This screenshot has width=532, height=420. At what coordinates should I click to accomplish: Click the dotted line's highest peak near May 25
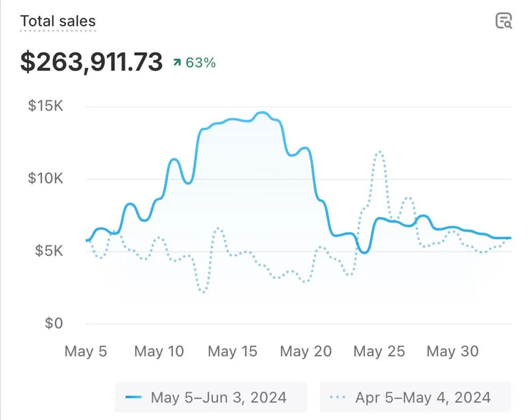(379, 152)
